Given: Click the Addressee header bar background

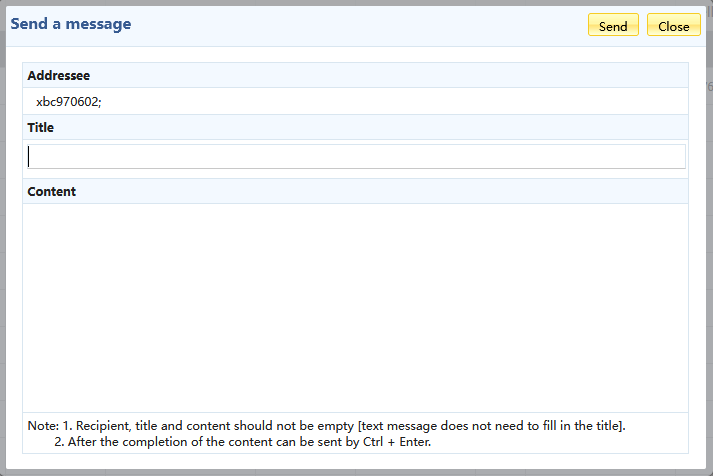Looking at the screenshot, I should coord(400,76).
